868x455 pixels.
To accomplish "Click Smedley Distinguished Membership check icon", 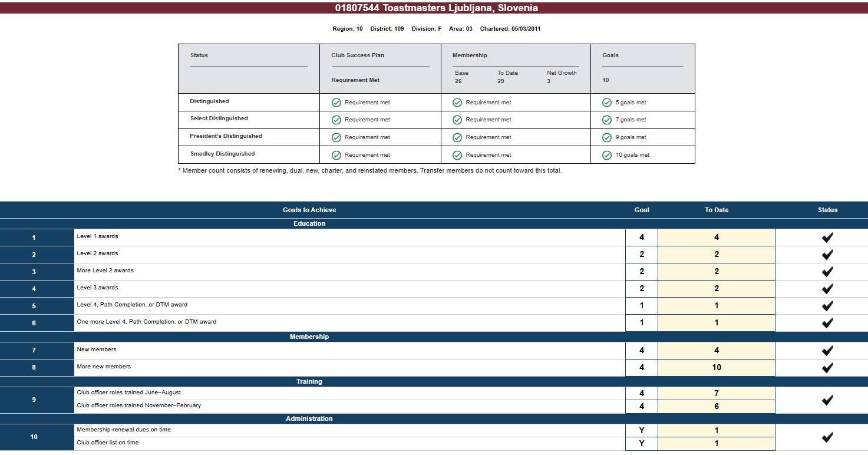I will pyautogui.click(x=457, y=155).
